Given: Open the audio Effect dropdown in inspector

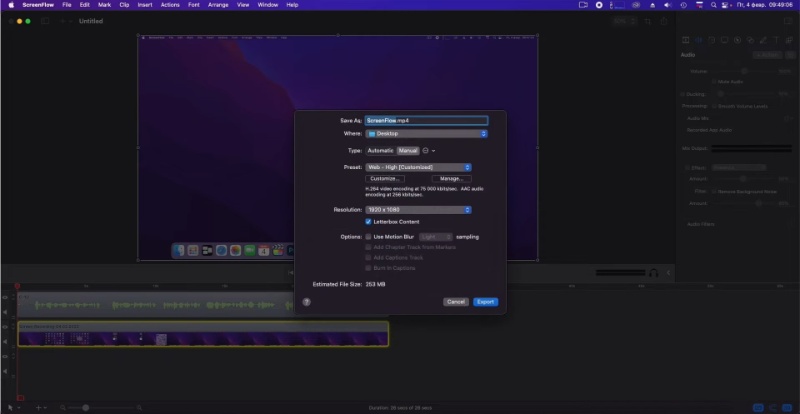Looking at the screenshot, I should coord(738,167).
